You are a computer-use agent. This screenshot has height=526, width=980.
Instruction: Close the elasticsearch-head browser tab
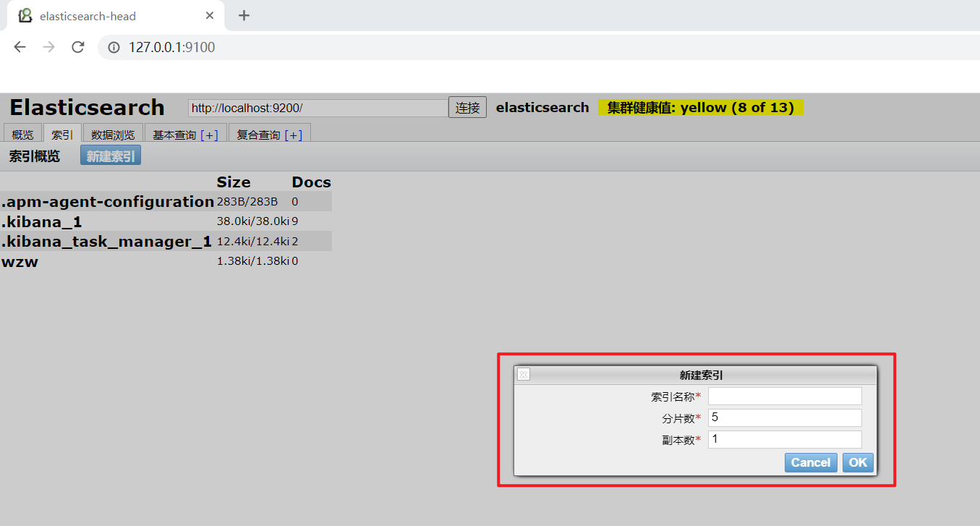tap(210, 15)
